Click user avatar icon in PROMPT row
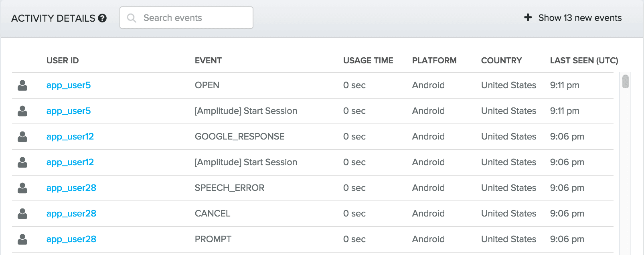The height and width of the screenshot is (255, 644). pyautogui.click(x=22, y=239)
